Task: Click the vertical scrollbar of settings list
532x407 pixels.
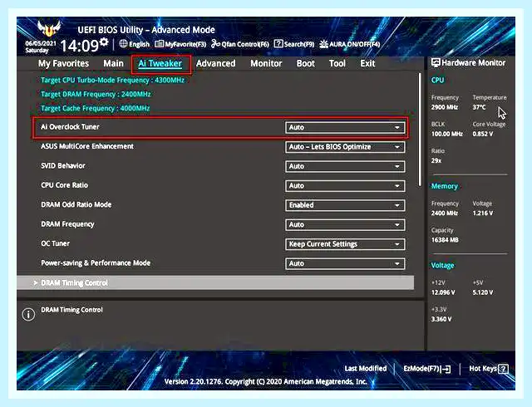Action: click(x=420, y=130)
